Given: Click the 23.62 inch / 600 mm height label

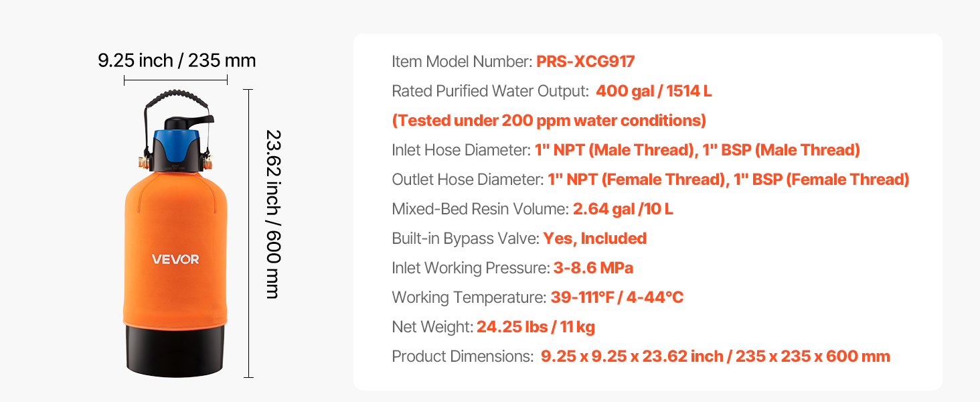Looking at the screenshot, I should (272, 214).
